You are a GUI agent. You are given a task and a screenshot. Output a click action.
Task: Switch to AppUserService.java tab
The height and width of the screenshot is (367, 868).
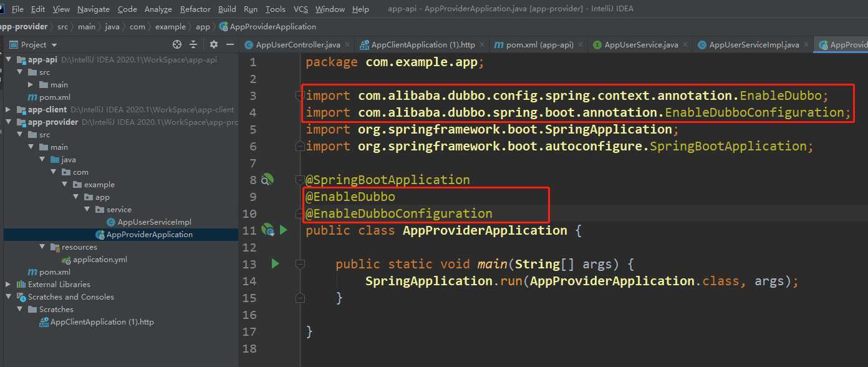pyautogui.click(x=641, y=45)
